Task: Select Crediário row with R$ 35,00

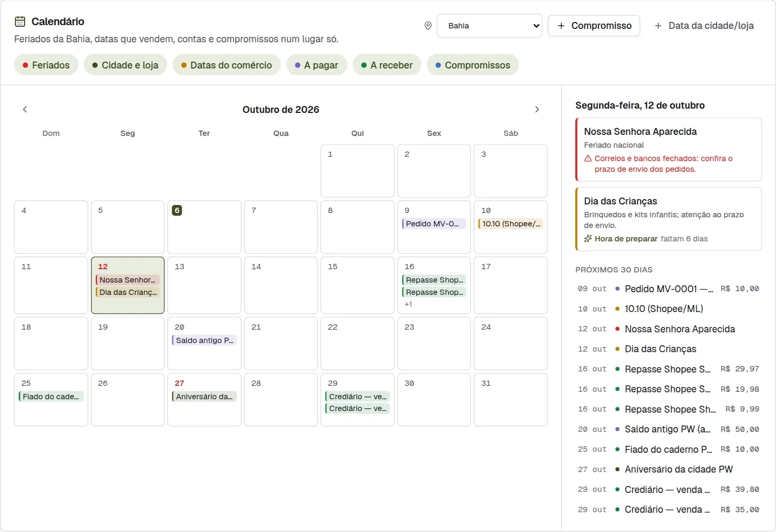Action: (668, 510)
